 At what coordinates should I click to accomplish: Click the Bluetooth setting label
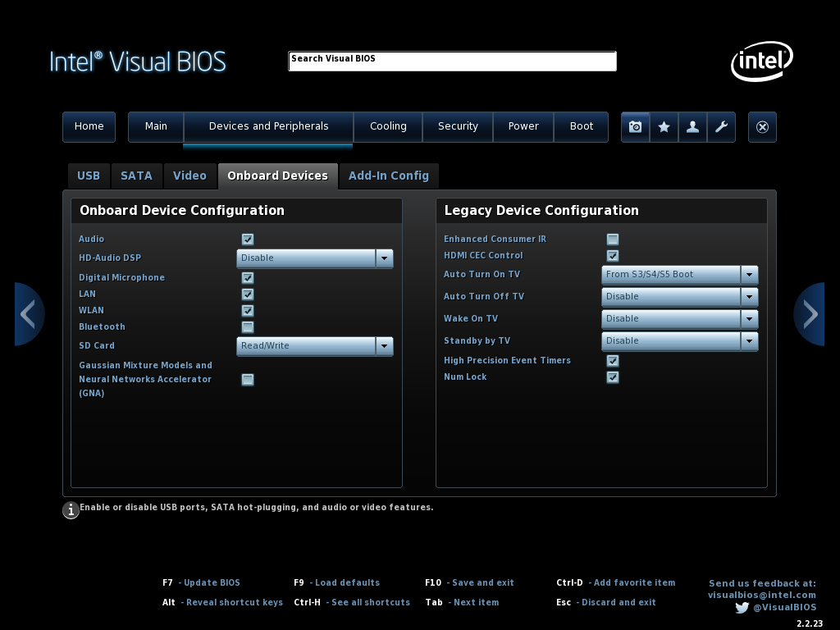[102, 326]
